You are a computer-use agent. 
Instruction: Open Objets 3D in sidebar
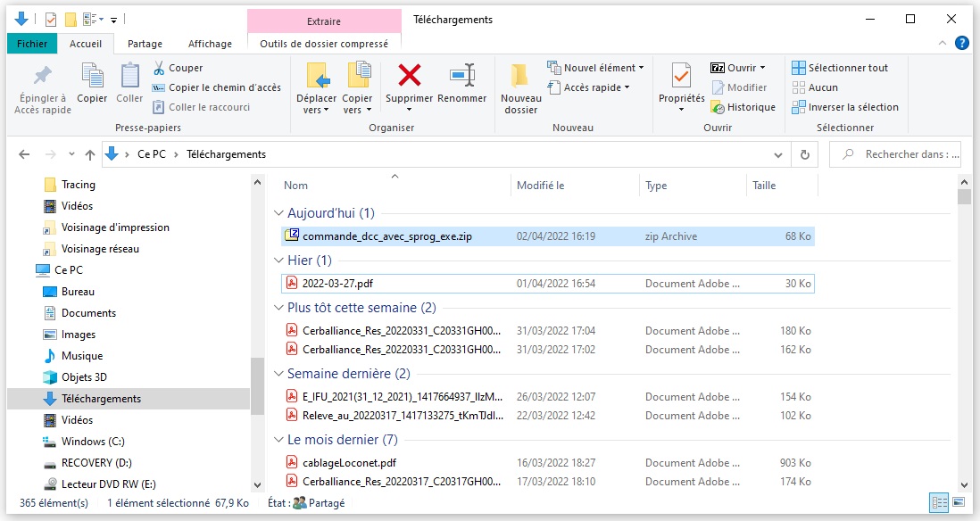coord(75,377)
